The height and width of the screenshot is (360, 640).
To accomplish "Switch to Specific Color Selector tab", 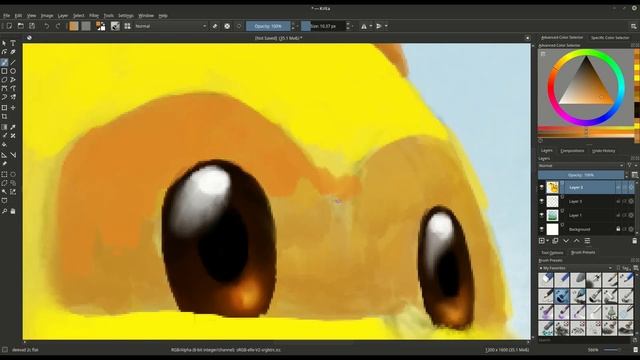I will (x=610, y=38).
